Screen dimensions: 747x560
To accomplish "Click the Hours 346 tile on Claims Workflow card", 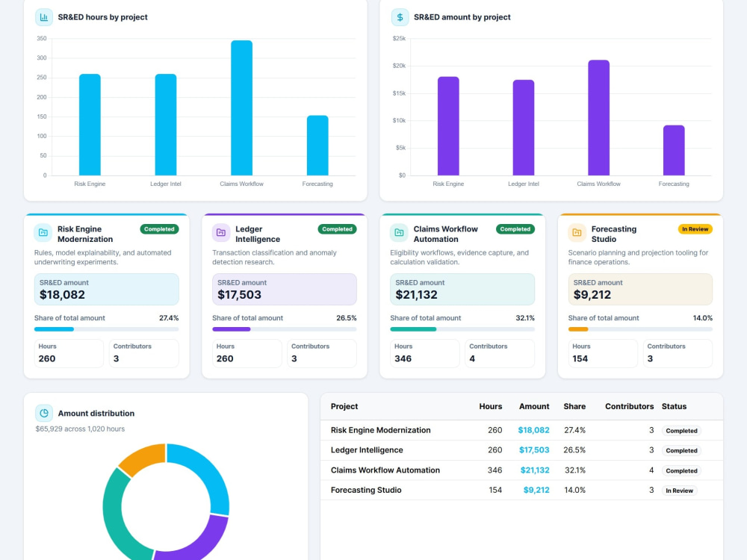I will pyautogui.click(x=425, y=353).
